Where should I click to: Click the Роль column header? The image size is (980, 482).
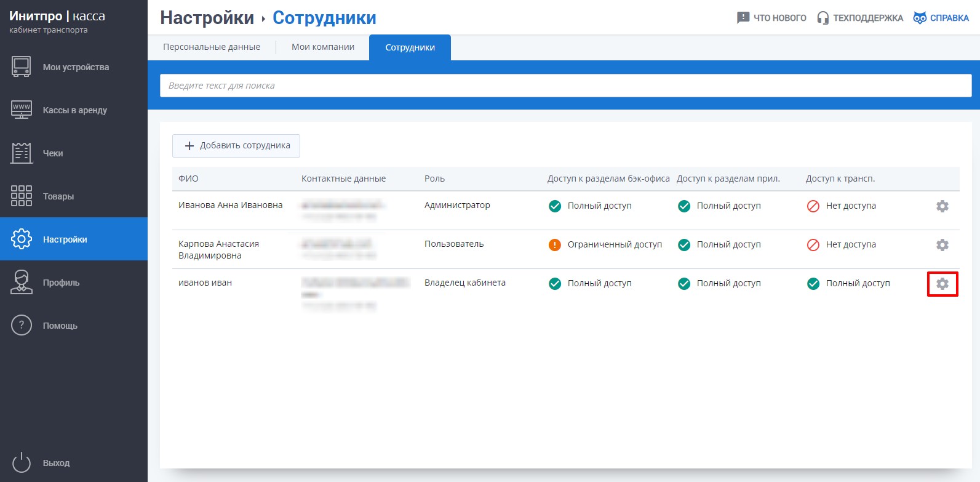434,179
